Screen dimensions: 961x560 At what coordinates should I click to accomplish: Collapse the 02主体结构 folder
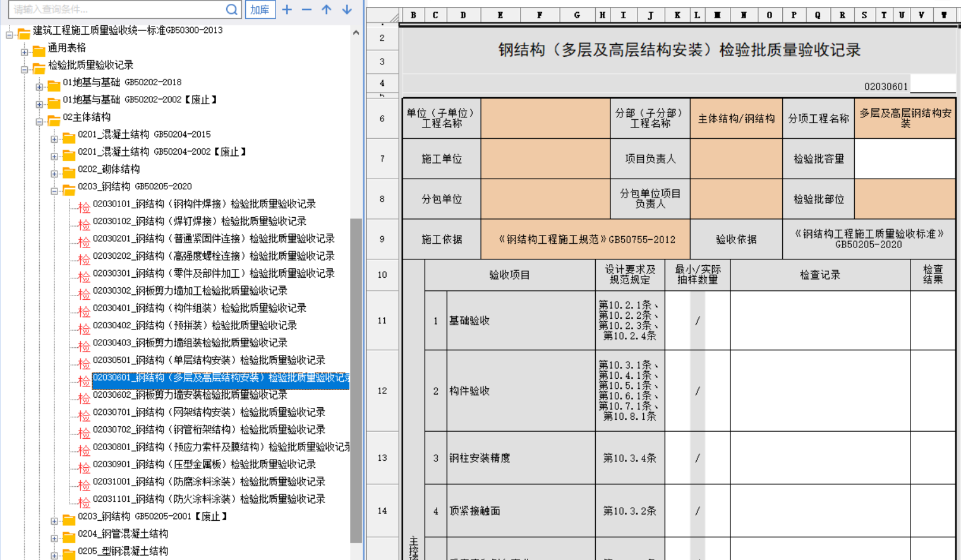[39, 121]
